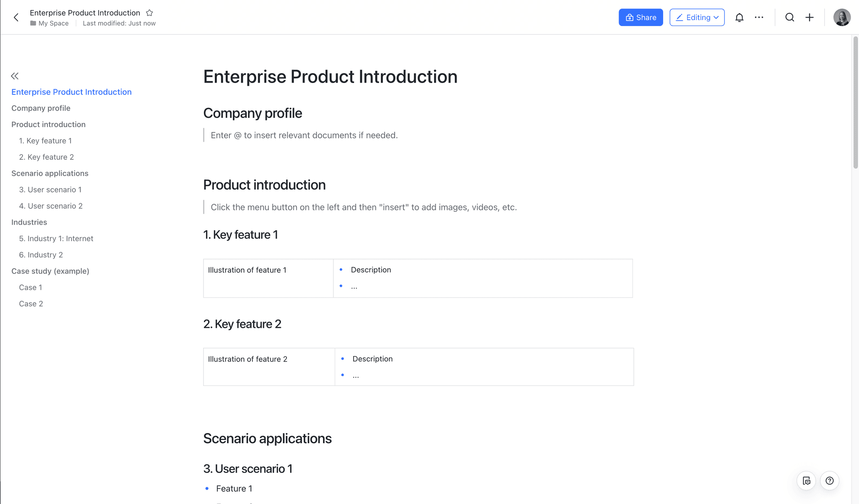The height and width of the screenshot is (504, 859).
Task: Click the blue Share button
Action: coord(640,17)
